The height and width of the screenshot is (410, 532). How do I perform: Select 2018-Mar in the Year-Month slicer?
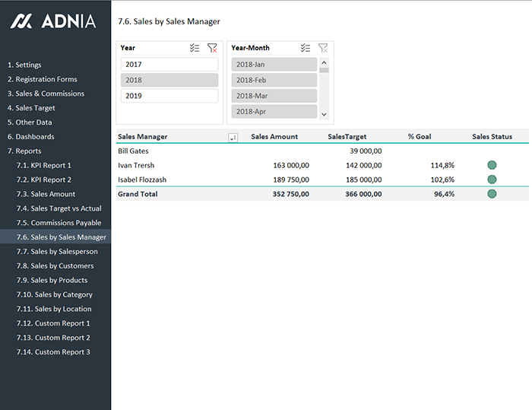click(x=274, y=96)
